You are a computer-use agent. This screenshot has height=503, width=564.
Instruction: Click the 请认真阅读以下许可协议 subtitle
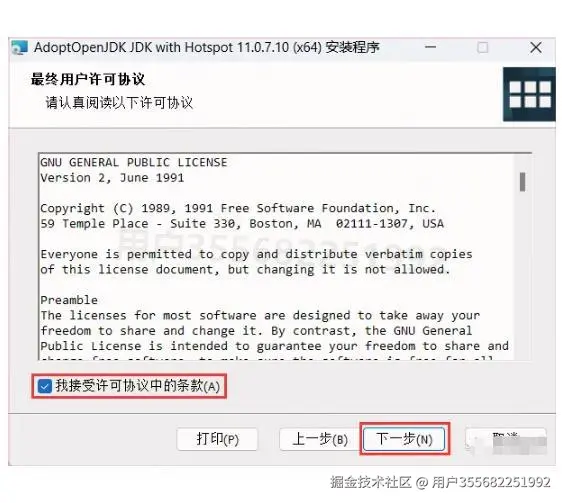[119, 103]
